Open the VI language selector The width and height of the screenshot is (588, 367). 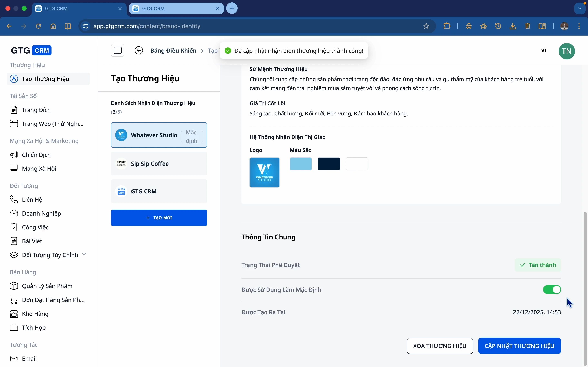pyautogui.click(x=544, y=51)
